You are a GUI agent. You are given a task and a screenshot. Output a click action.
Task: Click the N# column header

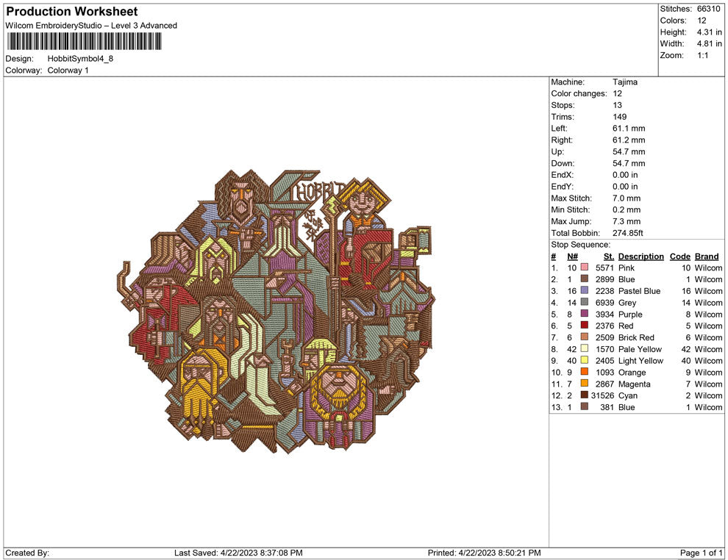click(x=572, y=256)
